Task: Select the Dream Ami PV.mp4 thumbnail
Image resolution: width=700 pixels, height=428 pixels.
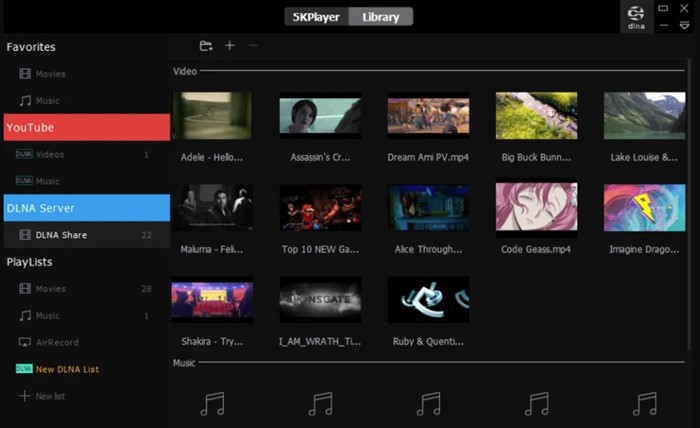Action: click(428, 116)
